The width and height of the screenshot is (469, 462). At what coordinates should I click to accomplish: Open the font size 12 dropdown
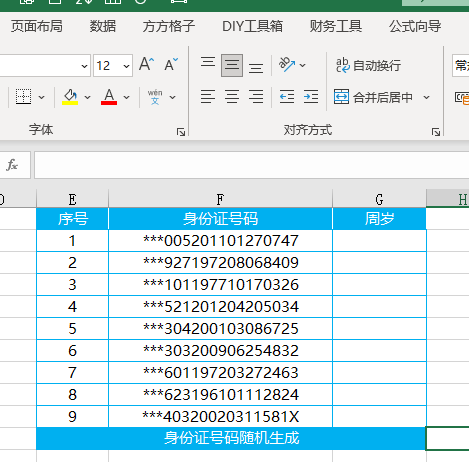(126, 66)
